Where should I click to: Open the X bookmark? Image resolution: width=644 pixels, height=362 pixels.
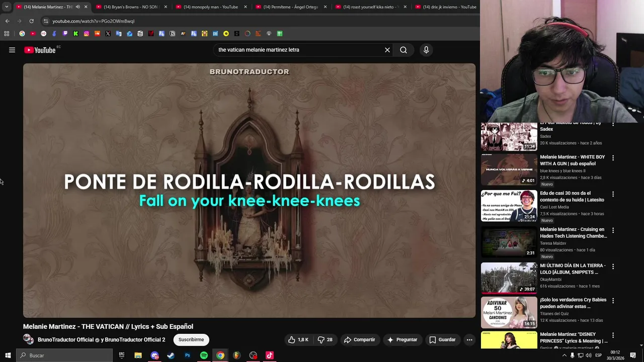108,34
